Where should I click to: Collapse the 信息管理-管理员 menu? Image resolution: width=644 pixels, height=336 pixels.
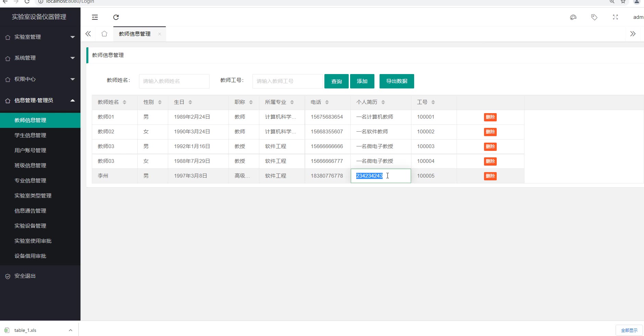click(40, 100)
